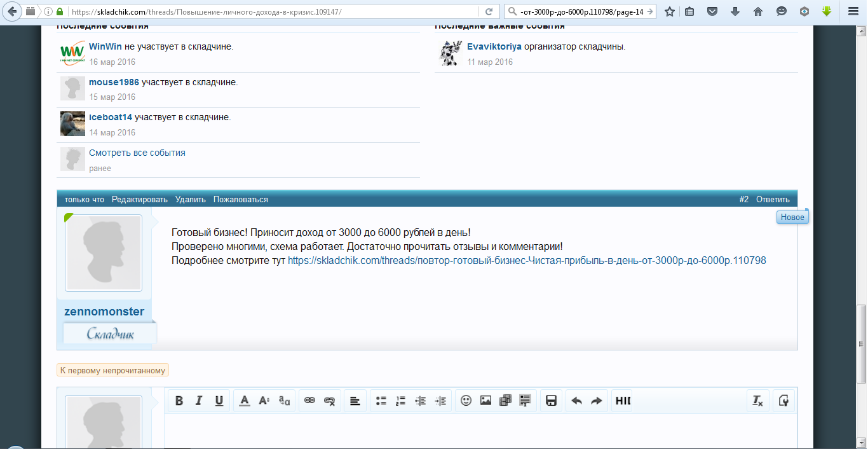The height and width of the screenshot is (449, 868).
Task: Click the outdent icon
Action: [420, 401]
